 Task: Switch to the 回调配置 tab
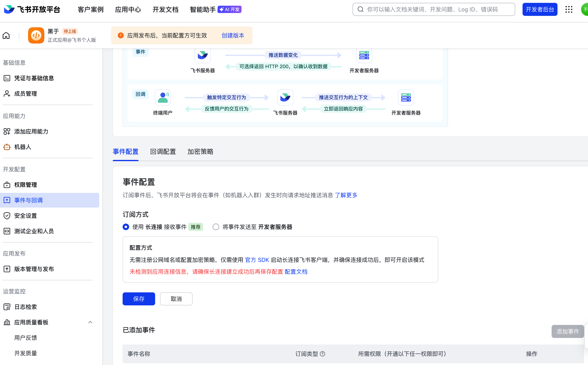tap(163, 152)
